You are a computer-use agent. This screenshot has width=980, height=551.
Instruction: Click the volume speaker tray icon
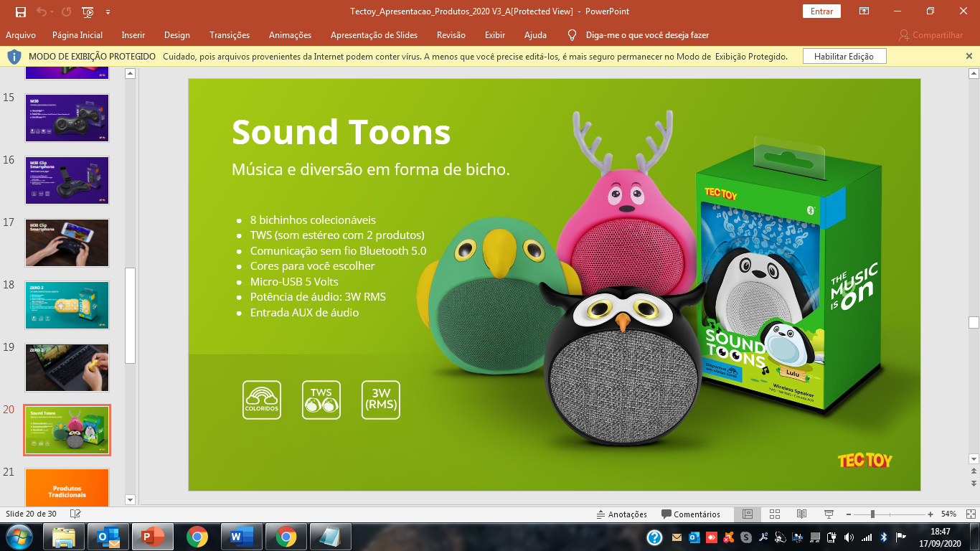849,537
